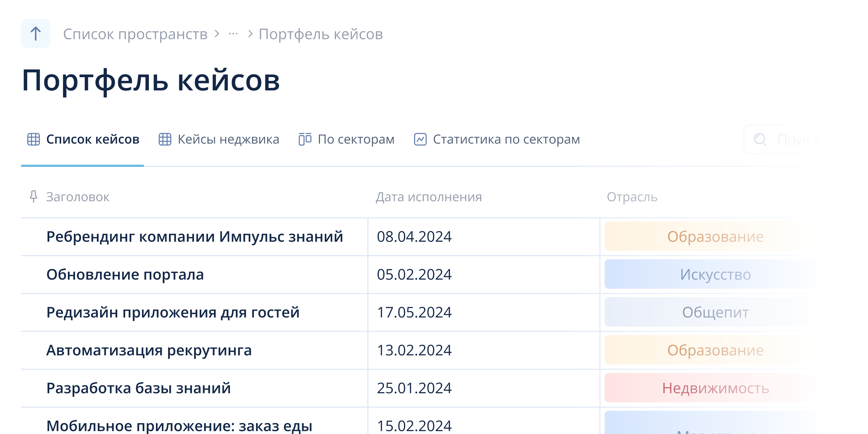Image resolution: width=868 pixels, height=434 pixels.
Task: Switch to Кейсы неджвика tab
Action: click(219, 139)
